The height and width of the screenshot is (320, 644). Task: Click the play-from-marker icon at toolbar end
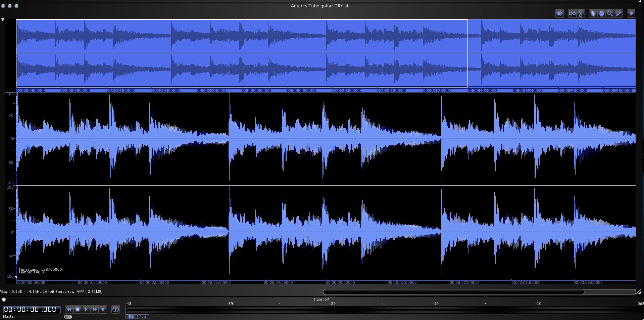coord(631,13)
